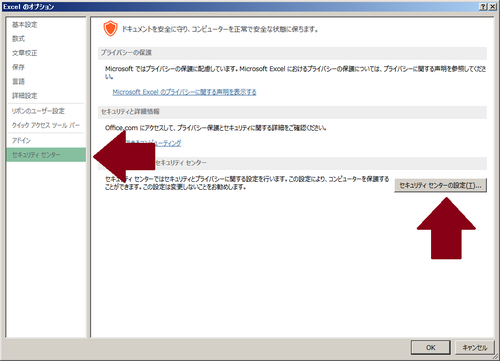This screenshot has width=500, height=361.
Task: Select セキュリティ センター in the sidebar
Action: click(x=46, y=155)
